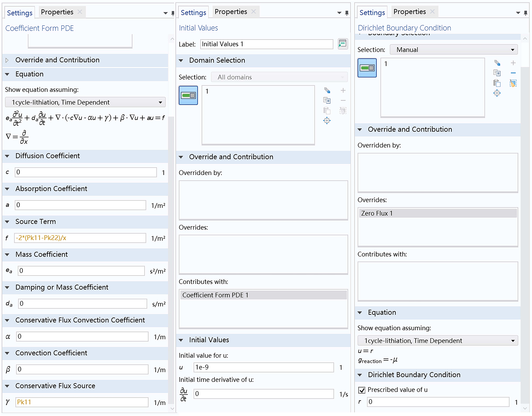Image resolution: width=532 pixels, height=416 pixels.
Task: Toggle Activate Selection in Initial Values domain selection
Action: coord(188,95)
